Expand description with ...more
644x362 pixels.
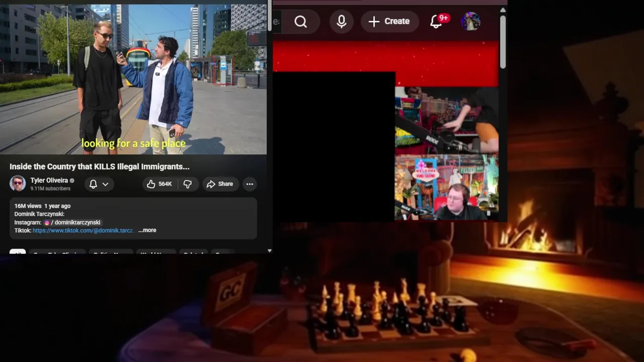tap(147, 230)
